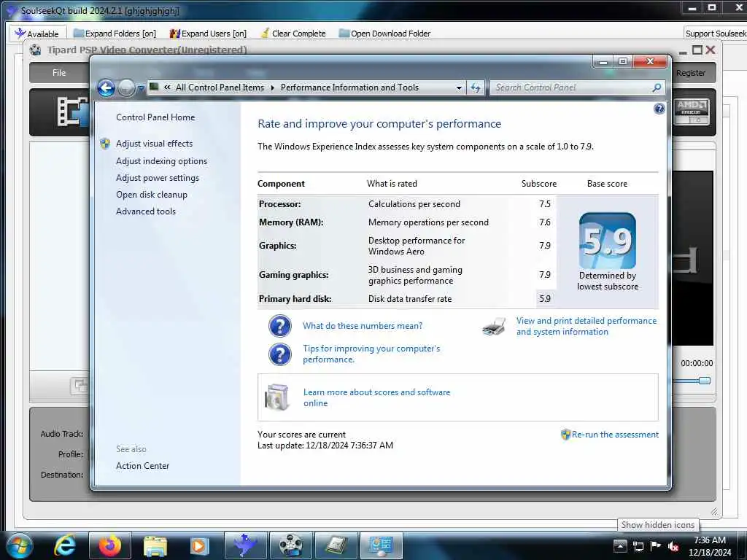
Task: Open Control Panel help question mark
Action: point(659,109)
